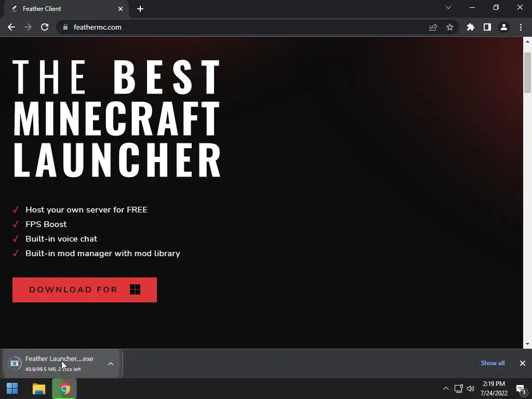This screenshot has width=532, height=399.
Task: Bookmark this page with the star icon
Action: [x=450, y=27]
